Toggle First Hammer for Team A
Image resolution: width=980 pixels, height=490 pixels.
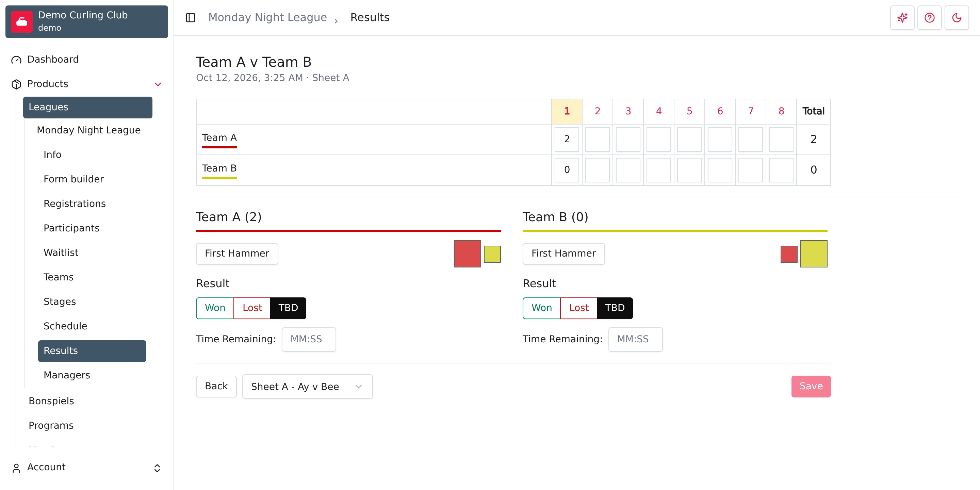pyautogui.click(x=237, y=254)
